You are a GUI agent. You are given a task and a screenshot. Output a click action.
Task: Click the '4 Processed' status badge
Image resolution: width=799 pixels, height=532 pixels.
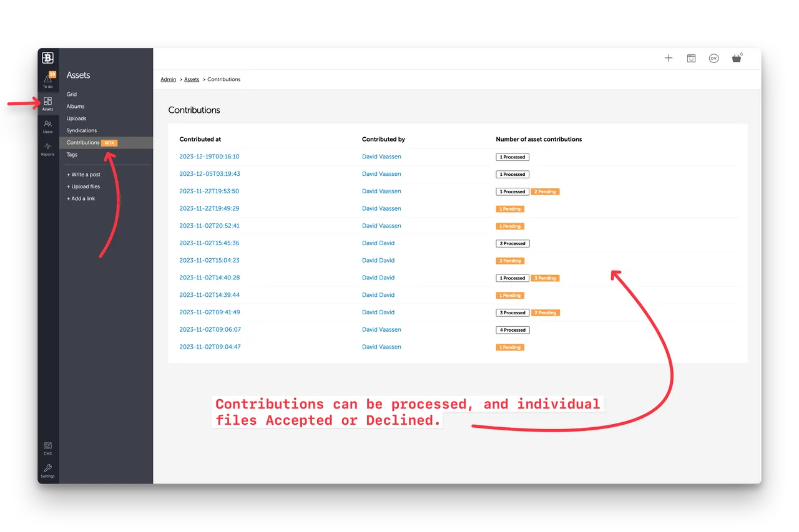coord(512,330)
